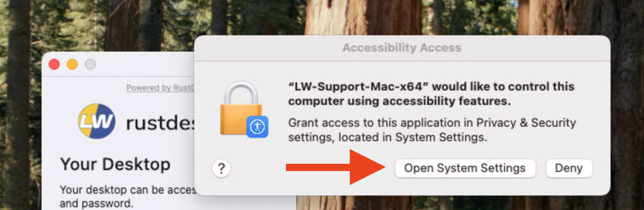Deny the accessibility access request
Screen dimensions: 644x210
point(569,168)
